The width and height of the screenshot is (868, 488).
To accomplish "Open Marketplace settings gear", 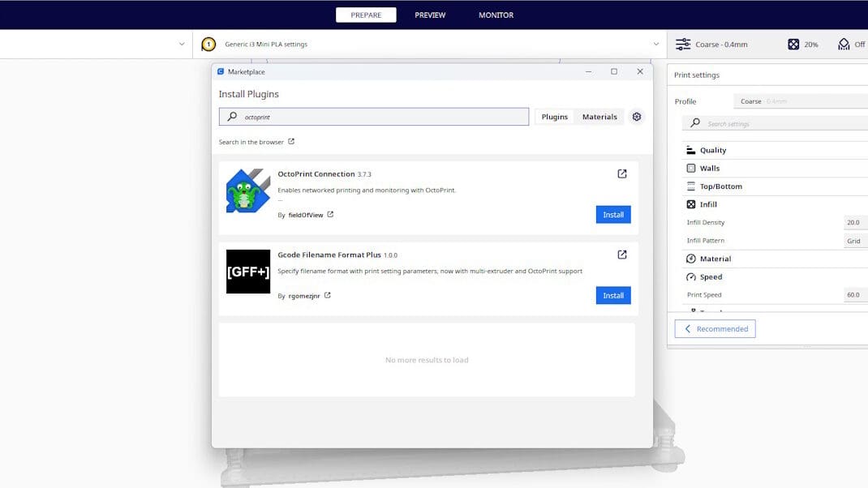I will pos(637,117).
